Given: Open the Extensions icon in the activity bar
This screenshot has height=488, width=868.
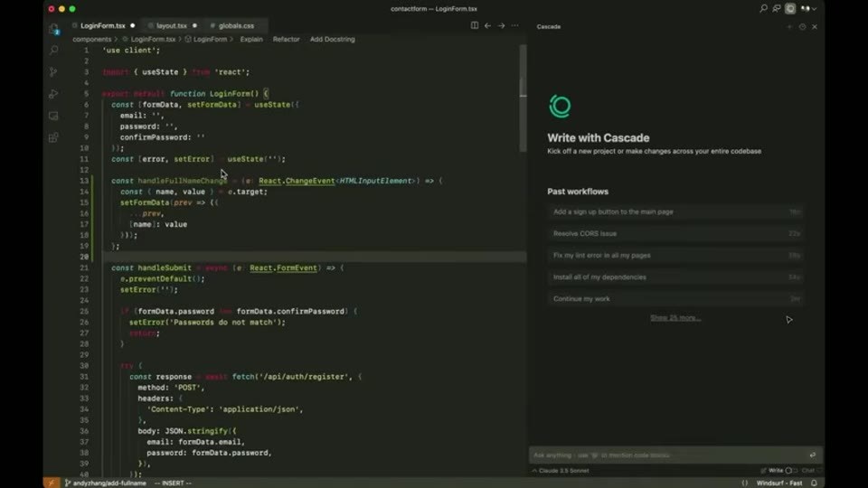Looking at the screenshot, I should (53, 137).
